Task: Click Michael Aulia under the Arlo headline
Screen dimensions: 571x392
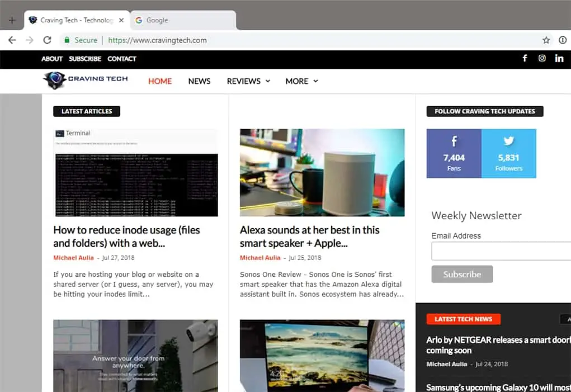Action: click(x=446, y=364)
